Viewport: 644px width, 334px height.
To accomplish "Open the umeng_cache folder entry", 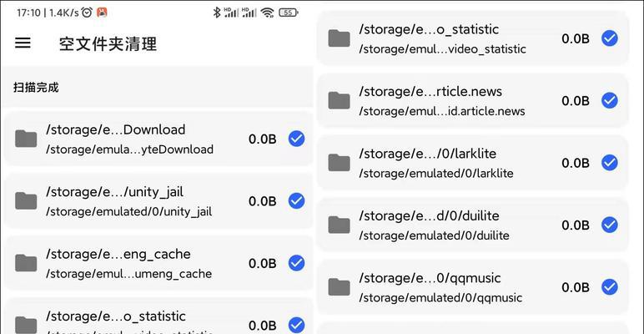I will [159, 263].
